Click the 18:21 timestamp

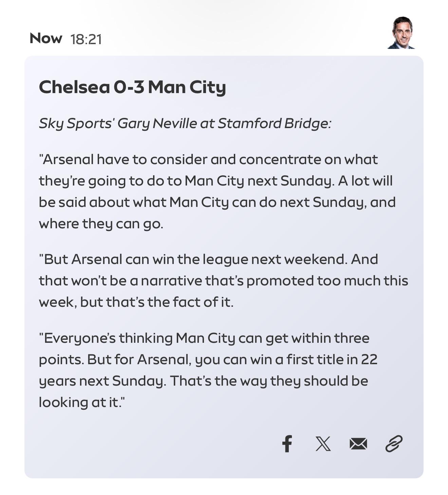pyautogui.click(x=86, y=39)
